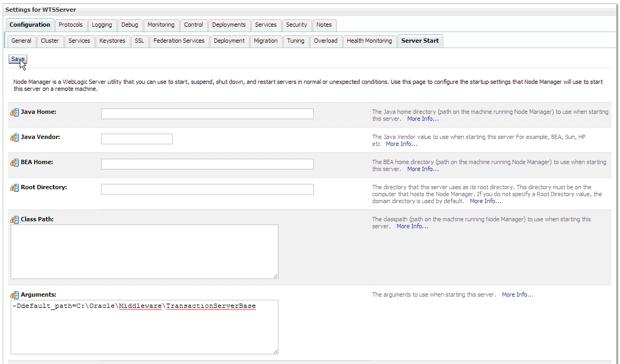Select the Services sub-tab under Configuration

(x=80, y=41)
